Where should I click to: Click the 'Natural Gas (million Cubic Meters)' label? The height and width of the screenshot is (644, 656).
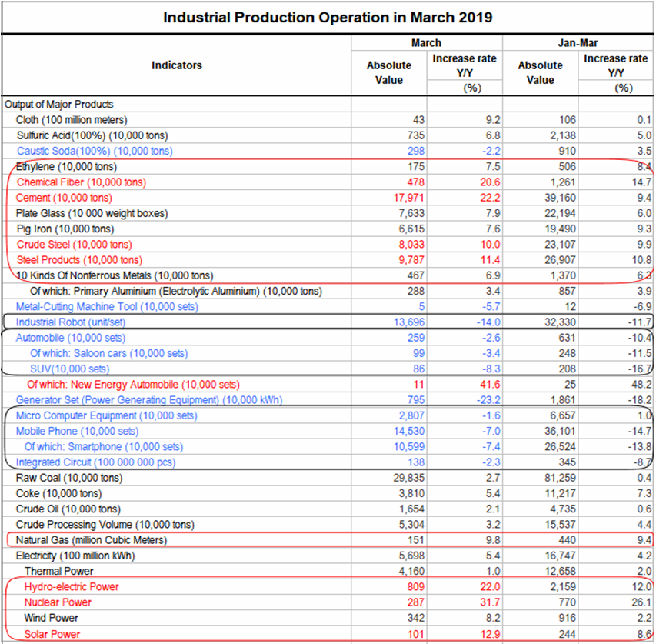pos(92,540)
